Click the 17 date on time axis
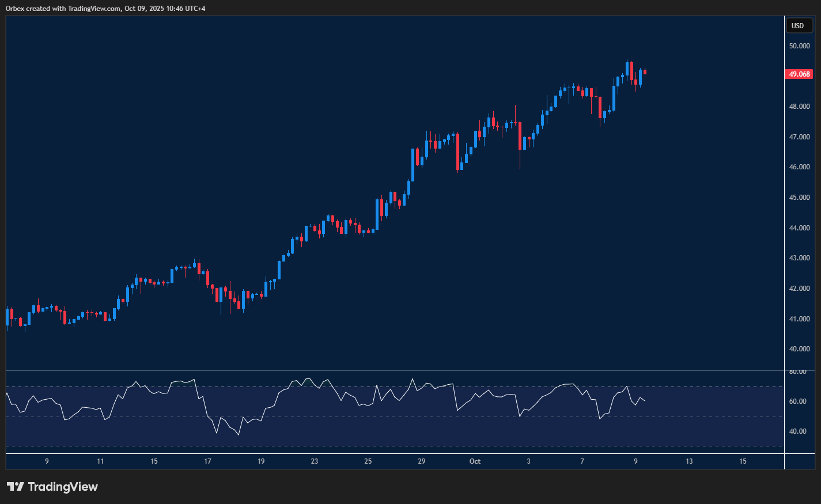 click(207, 461)
